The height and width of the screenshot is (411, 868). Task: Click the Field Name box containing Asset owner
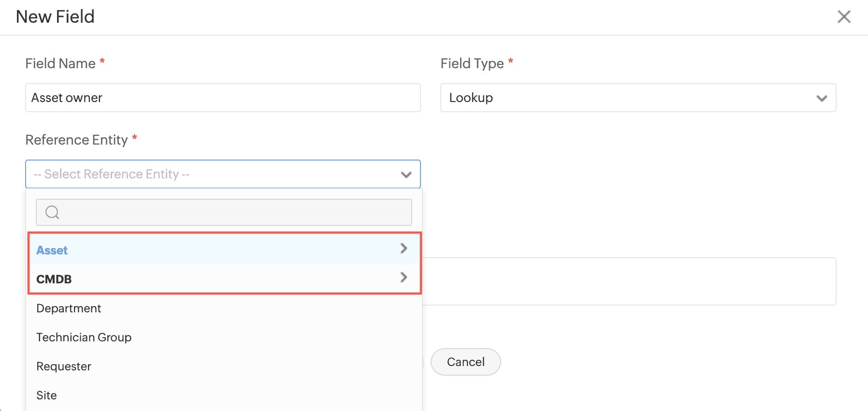[x=222, y=98]
